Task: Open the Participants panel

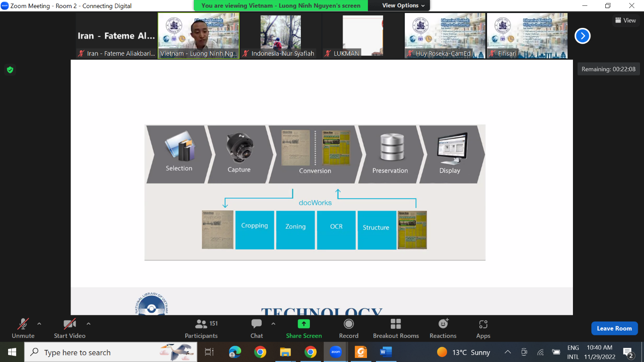Action: (x=201, y=328)
